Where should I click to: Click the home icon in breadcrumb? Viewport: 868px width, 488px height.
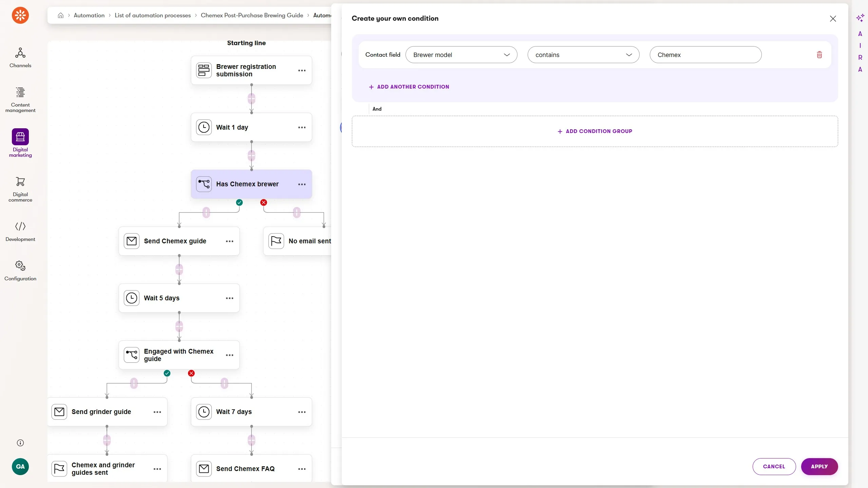[61, 15]
